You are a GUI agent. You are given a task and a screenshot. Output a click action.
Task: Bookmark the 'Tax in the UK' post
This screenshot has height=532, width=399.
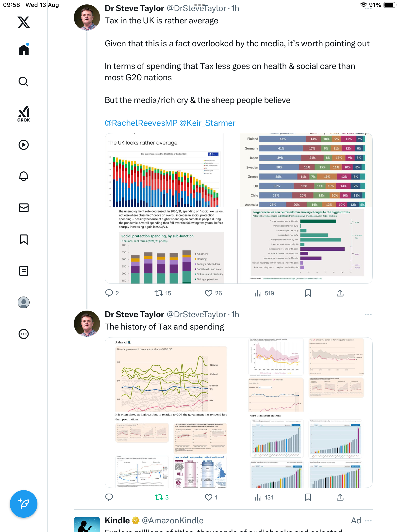click(x=308, y=293)
